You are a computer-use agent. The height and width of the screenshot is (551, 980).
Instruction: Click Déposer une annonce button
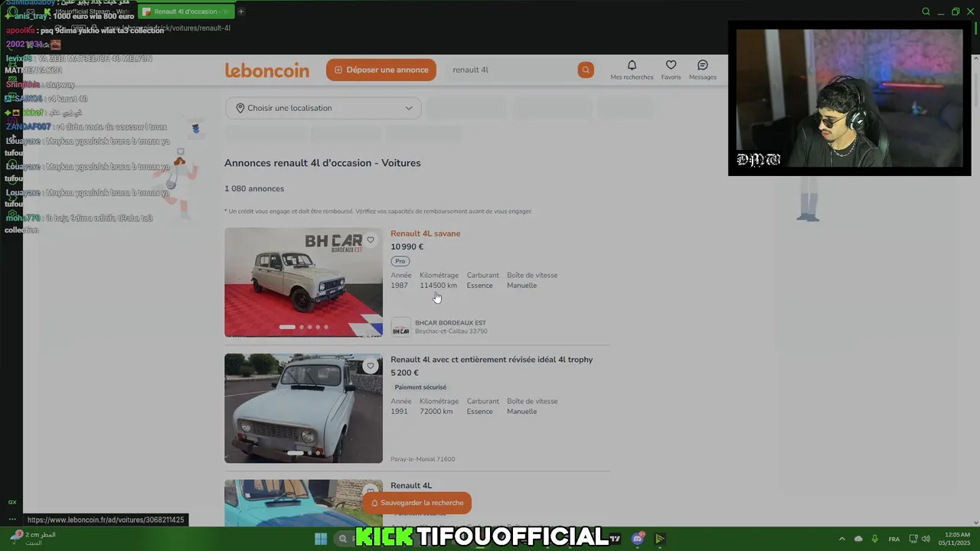click(381, 70)
